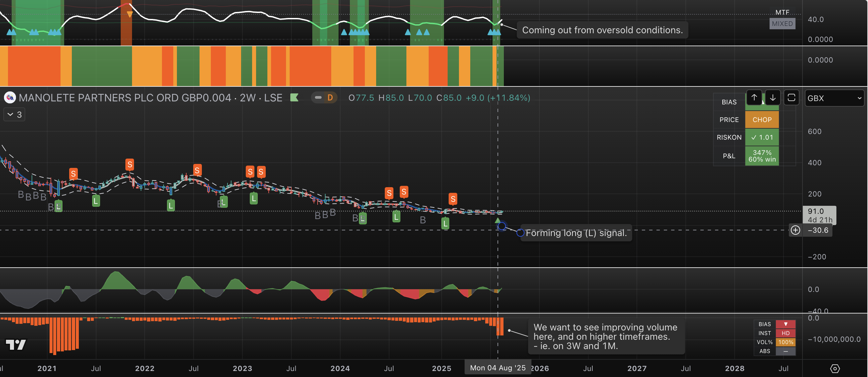This screenshot has height=377, width=868.
Task: Open the GBX currency dropdown
Action: point(834,98)
